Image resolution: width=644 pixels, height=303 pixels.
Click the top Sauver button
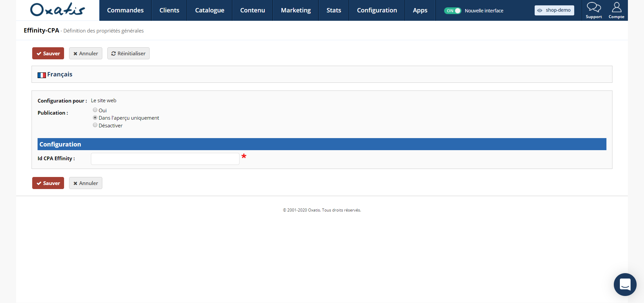(48, 53)
